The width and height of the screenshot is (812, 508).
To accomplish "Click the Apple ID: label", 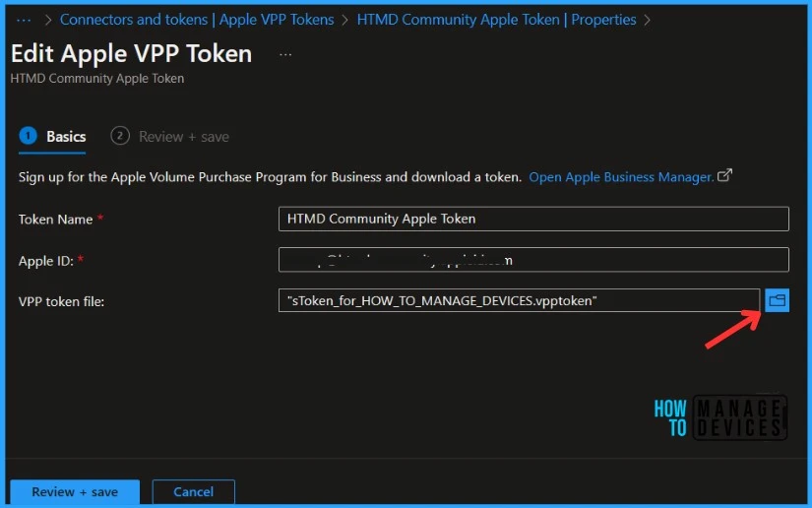I will 45,261.
